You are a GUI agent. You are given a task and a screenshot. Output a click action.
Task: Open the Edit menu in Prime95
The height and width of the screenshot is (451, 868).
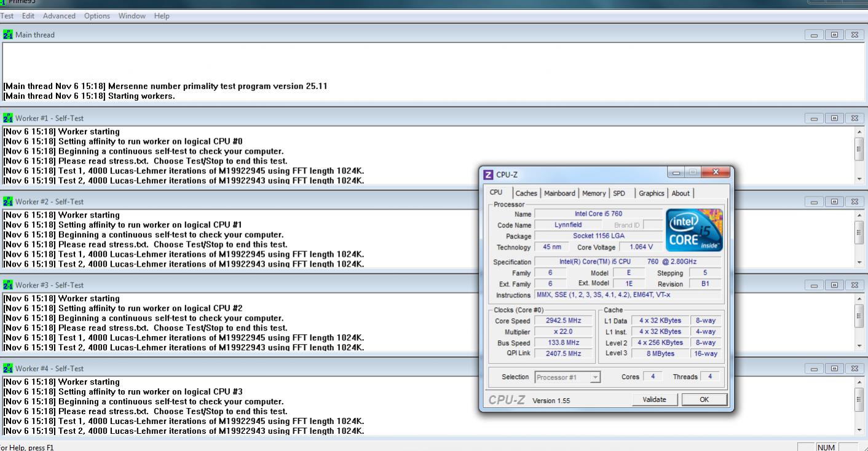point(28,16)
